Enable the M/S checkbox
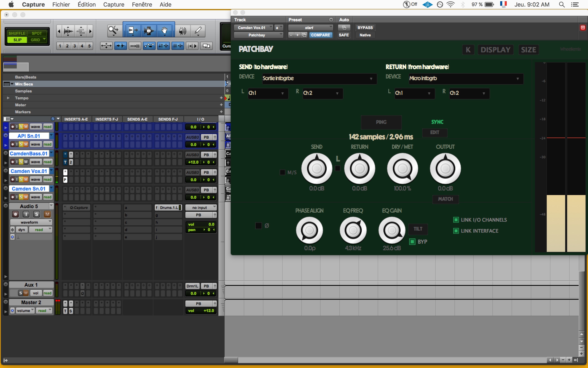Screen dimensions: 588x368 pyautogui.click(x=282, y=172)
